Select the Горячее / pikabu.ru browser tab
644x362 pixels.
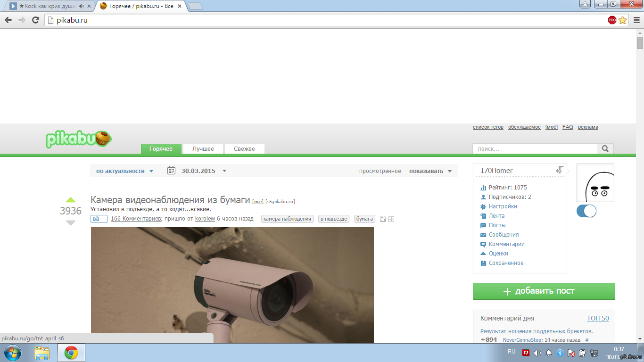141,6
